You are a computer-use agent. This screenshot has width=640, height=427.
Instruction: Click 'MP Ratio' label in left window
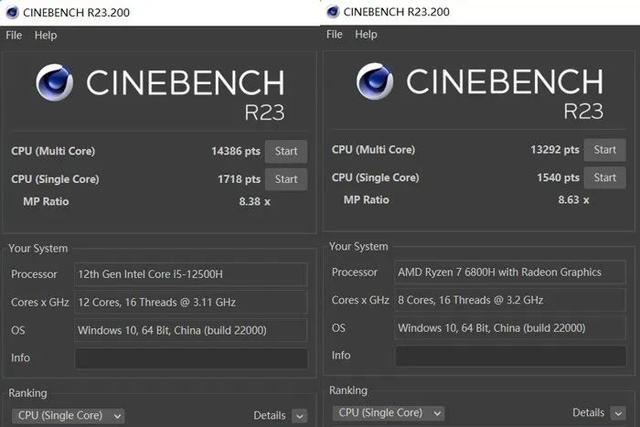coord(46,202)
